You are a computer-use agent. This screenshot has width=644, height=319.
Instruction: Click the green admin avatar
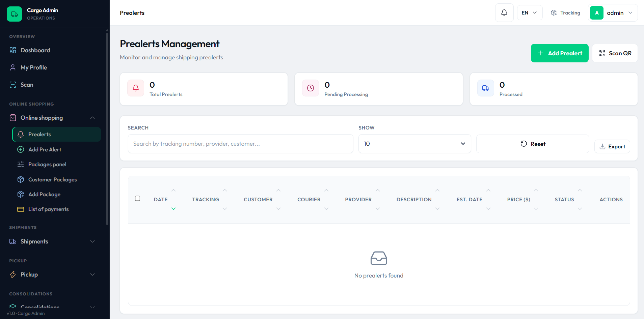(x=597, y=13)
